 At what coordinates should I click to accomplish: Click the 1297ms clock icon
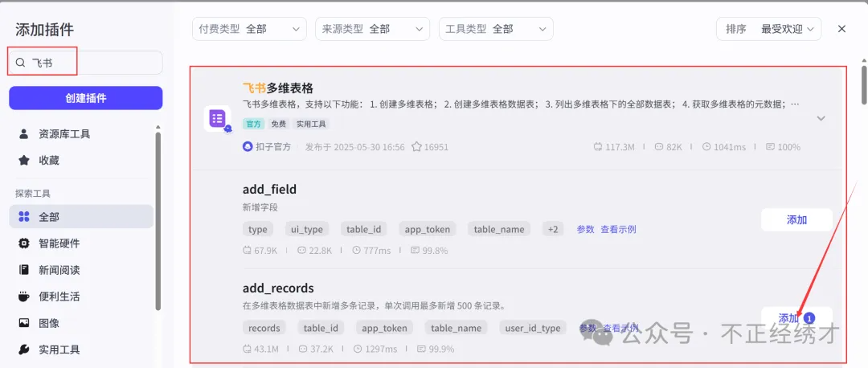click(x=358, y=350)
